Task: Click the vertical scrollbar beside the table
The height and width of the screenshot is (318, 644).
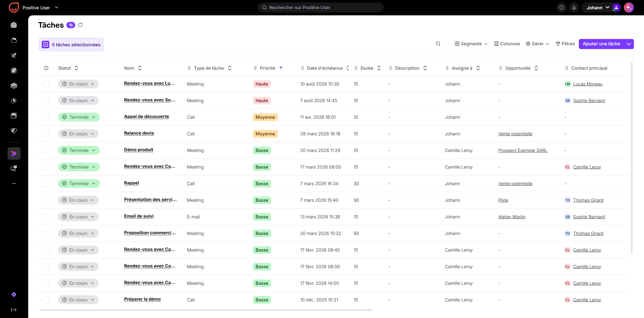Action: [x=632, y=158]
